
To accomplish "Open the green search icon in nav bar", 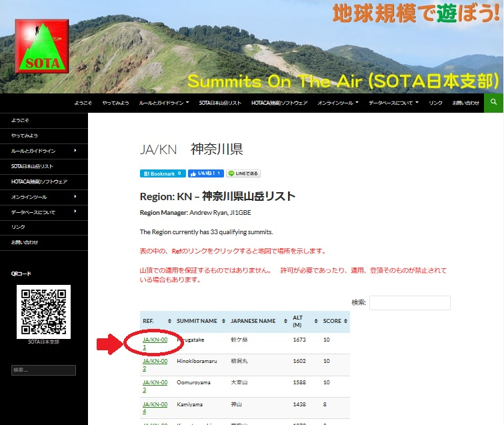I will [493, 103].
